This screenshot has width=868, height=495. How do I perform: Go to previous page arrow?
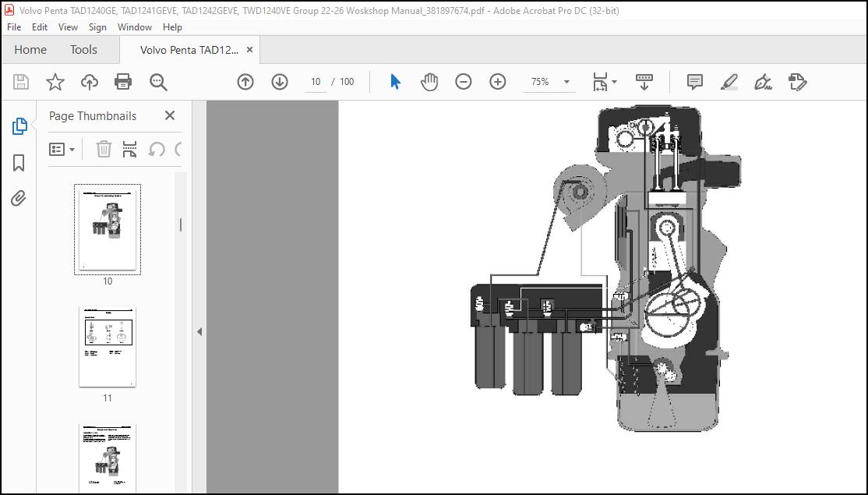pos(245,82)
